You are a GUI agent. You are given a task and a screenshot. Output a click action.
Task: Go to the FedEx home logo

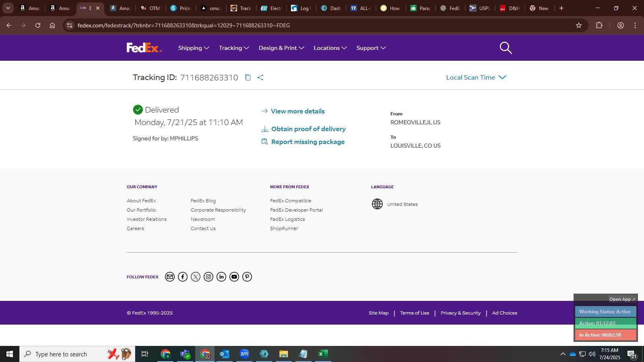pos(144,48)
